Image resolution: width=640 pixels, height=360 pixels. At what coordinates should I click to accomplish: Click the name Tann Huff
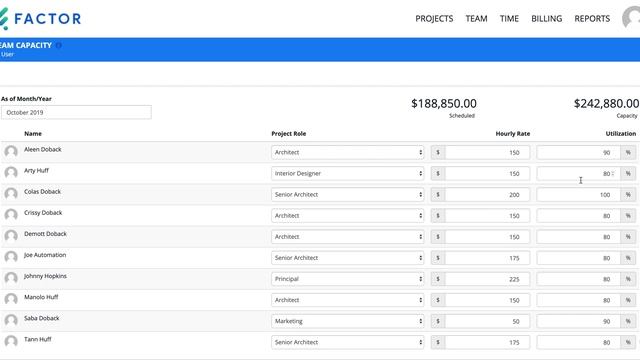[38, 339]
